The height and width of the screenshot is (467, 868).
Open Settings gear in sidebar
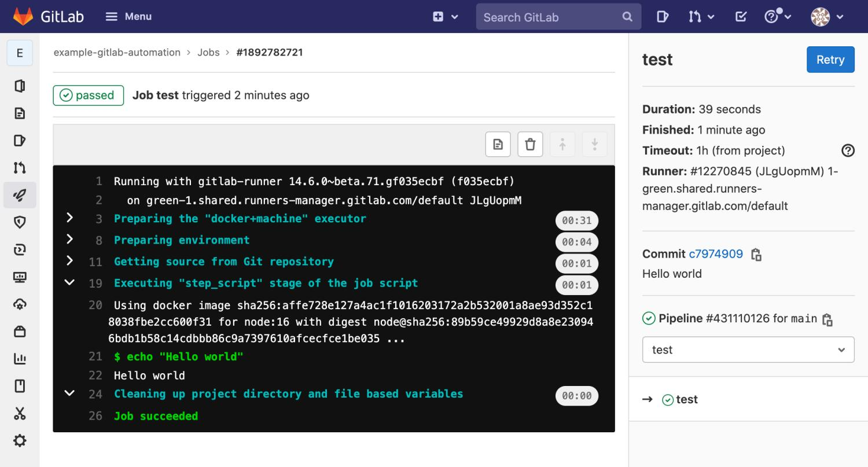pos(20,441)
